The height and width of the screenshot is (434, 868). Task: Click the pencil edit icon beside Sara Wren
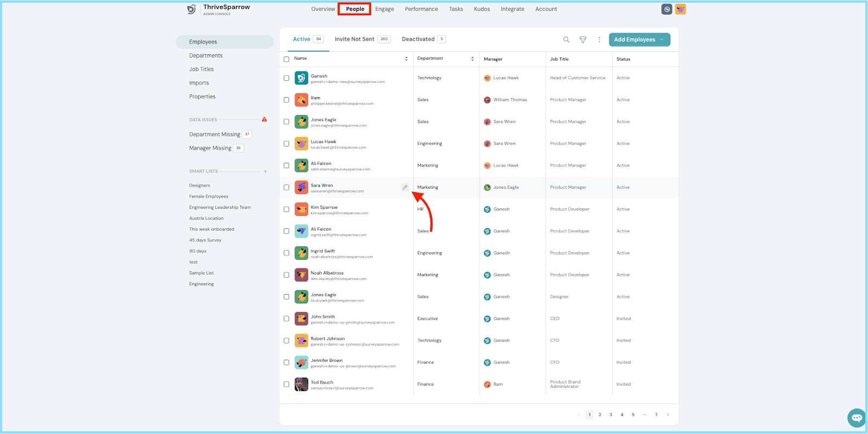tap(405, 187)
